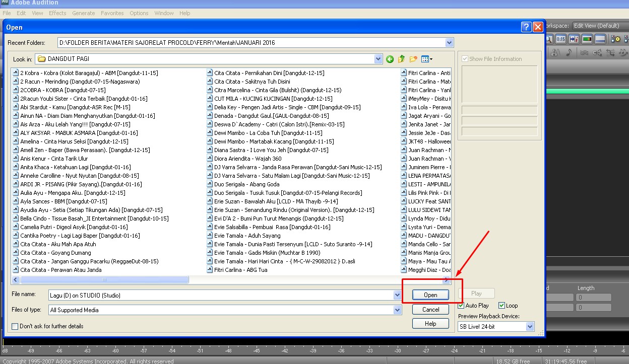The width and height of the screenshot is (629, 364).
Task: Select file Abi Stardut - Kamu
Action: pos(71,107)
